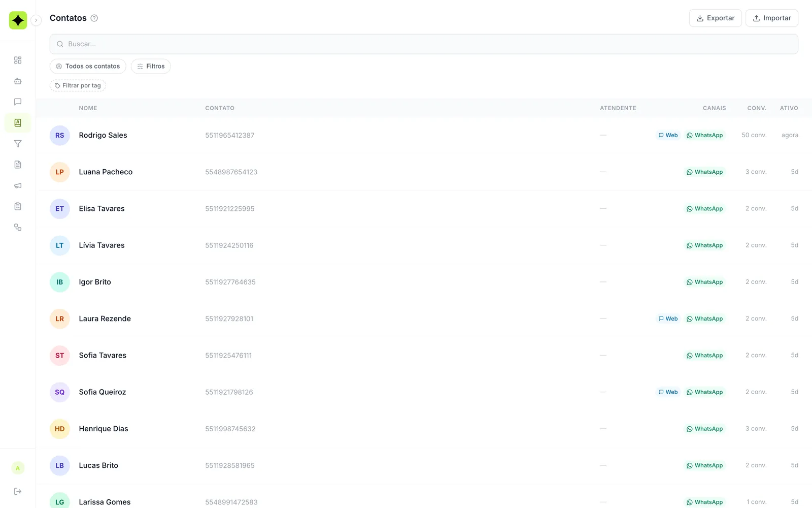Click 'agora' active status for Rodrigo Sales

click(790, 135)
